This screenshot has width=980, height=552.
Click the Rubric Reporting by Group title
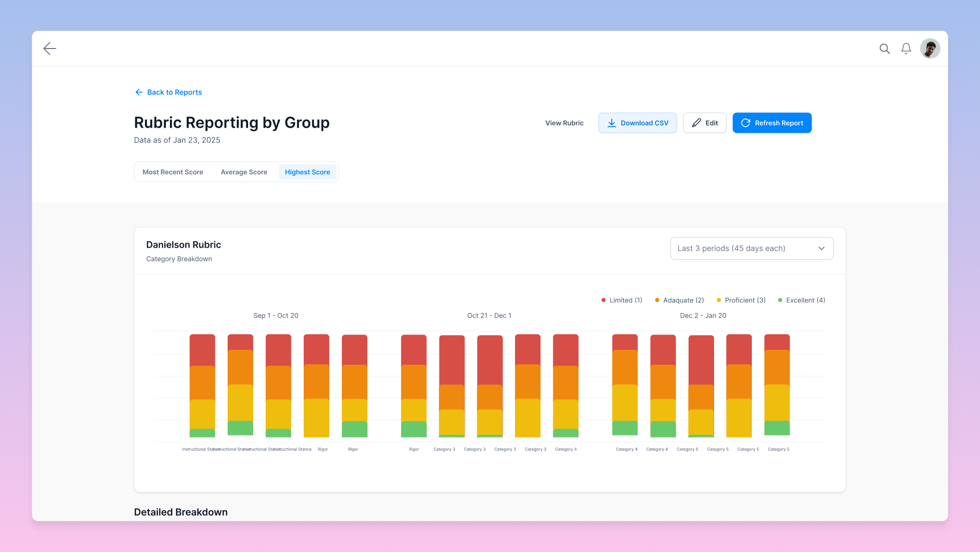(x=232, y=123)
